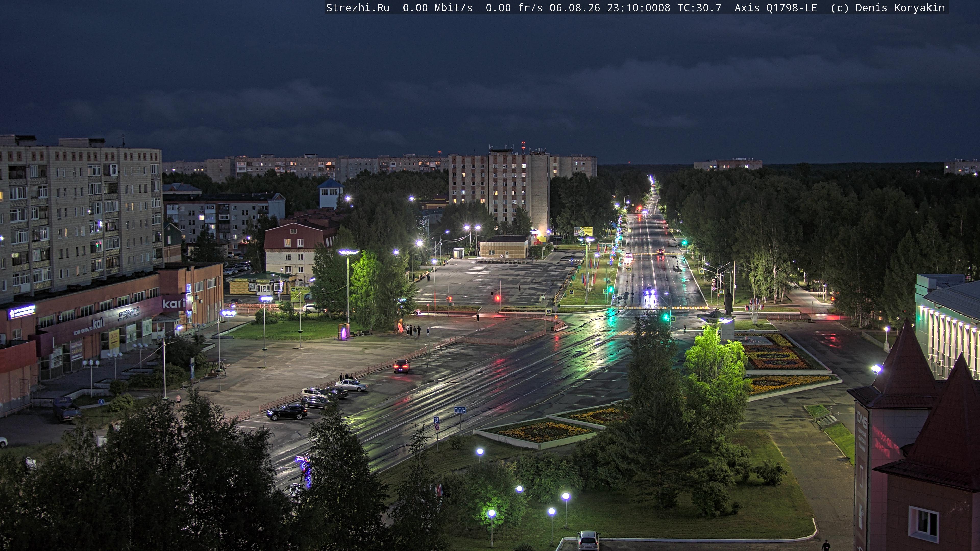Click the "Strezhi.Ru" overlay text
This screenshot has width=980, height=551.
[358, 8]
